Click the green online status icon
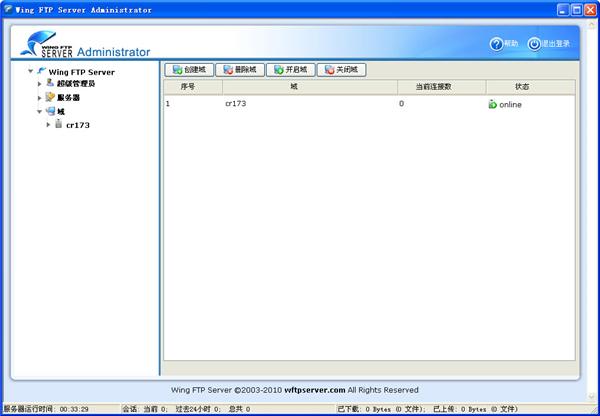 (492, 104)
